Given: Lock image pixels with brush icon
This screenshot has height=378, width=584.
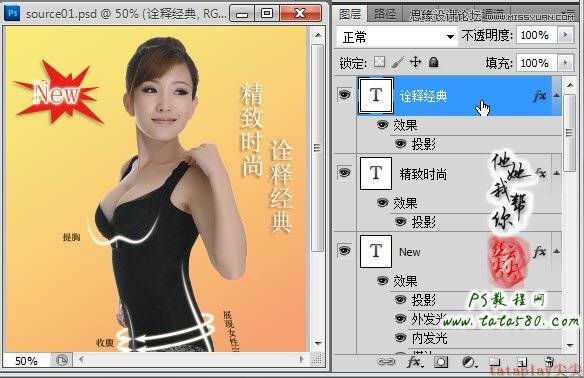Looking at the screenshot, I should tap(397, 62).
